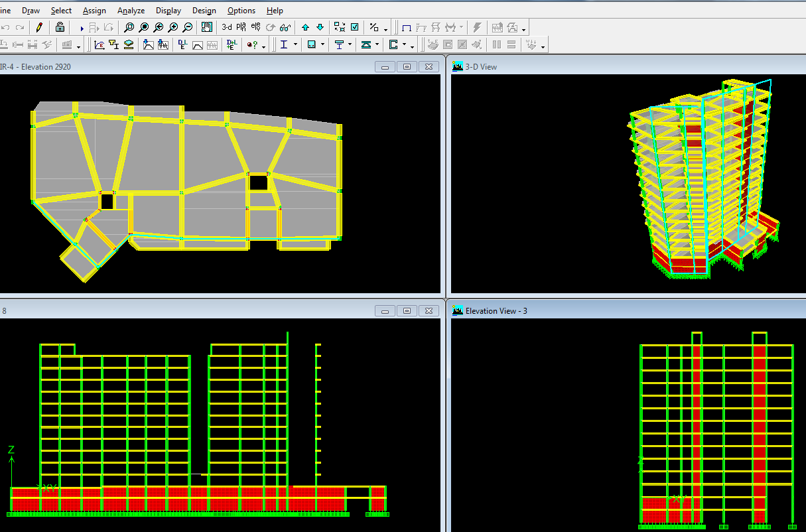This screenshot has width=806, height=532.
Task: Toggle perspective view with the glasses icon
Action: pos(285,27)
